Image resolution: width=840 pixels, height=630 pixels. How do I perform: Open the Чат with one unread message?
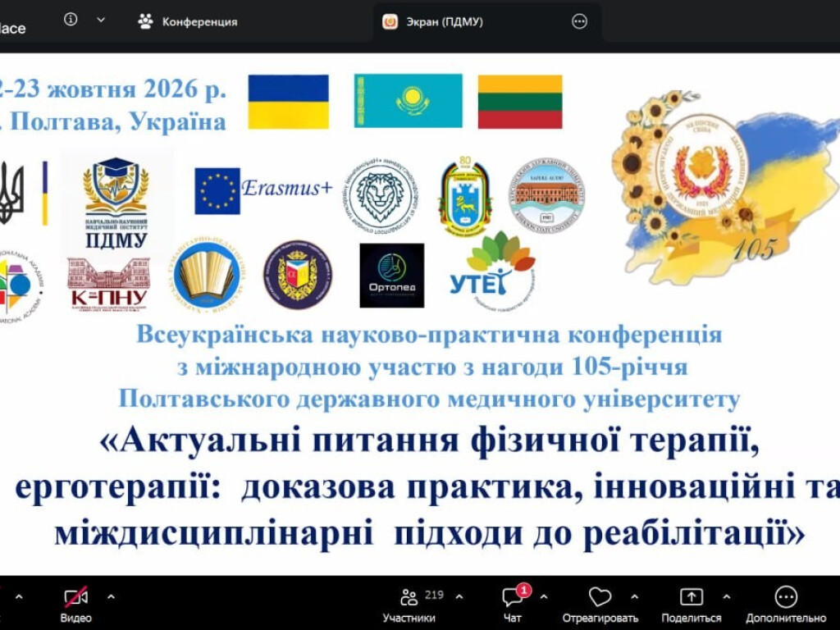point(514,605)
